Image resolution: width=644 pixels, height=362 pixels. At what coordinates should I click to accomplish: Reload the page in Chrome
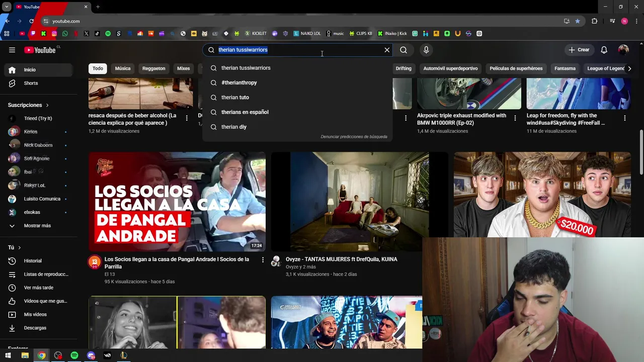pyautogui.click(x=32, y=21)
